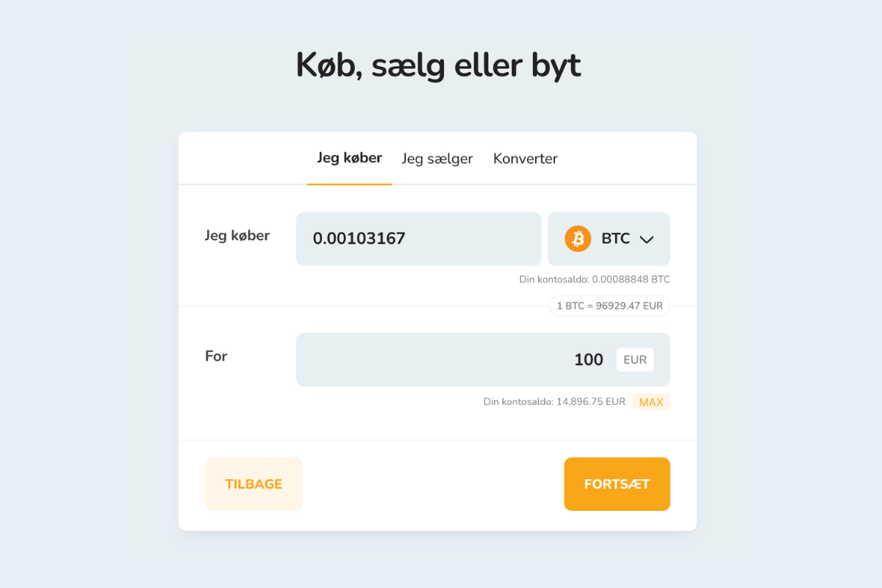882x588 pixels.
Task: Click the BTC amount input field
Action: (418, 238)
